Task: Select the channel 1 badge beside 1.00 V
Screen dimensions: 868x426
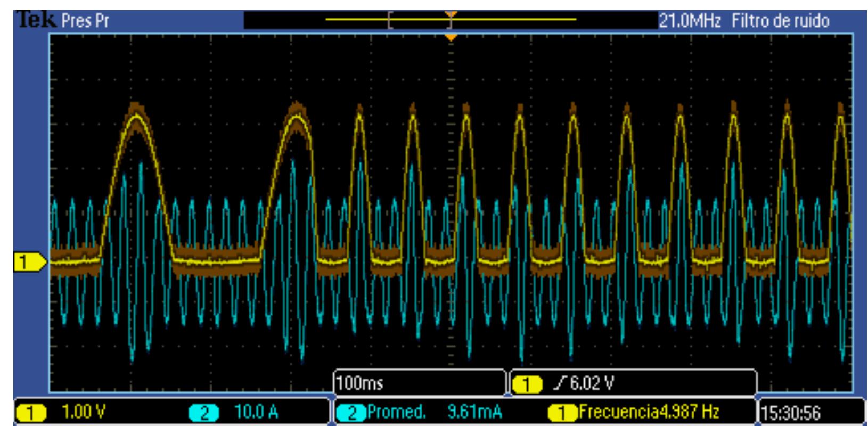Action: point(31,413)
